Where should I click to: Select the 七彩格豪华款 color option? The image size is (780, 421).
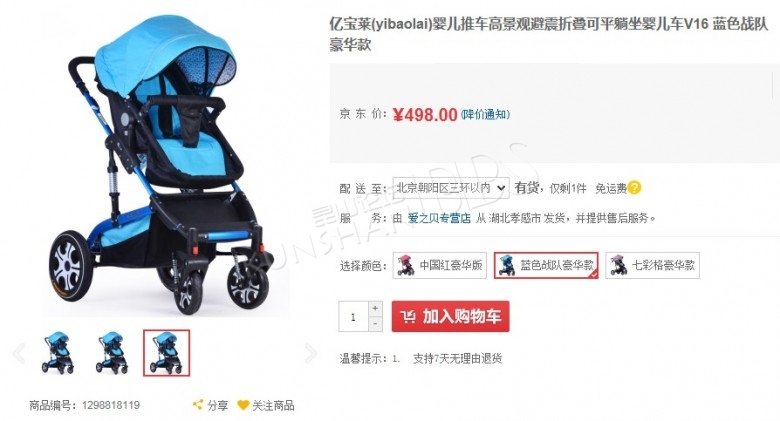[652, 265]
